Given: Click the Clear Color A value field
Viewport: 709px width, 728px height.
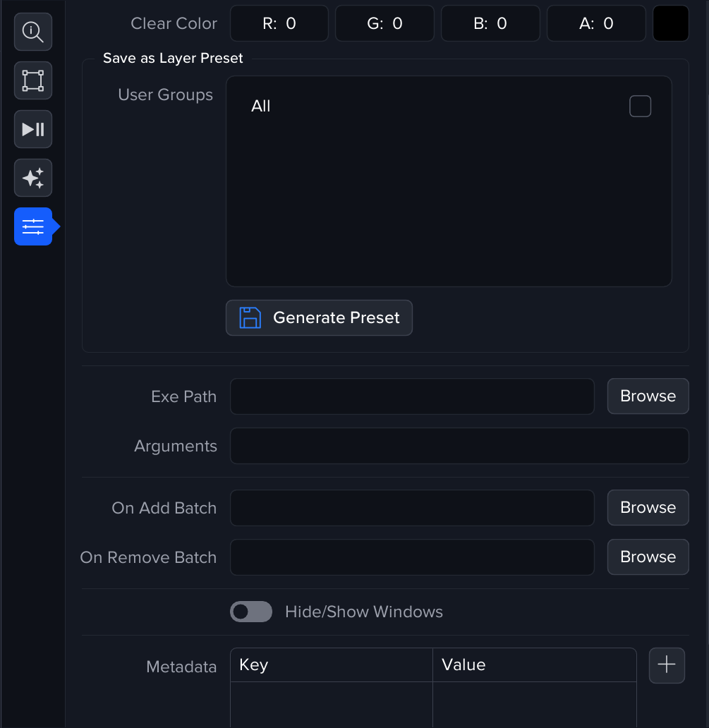Looking at the screenshot, I should [x=596, y=24].
